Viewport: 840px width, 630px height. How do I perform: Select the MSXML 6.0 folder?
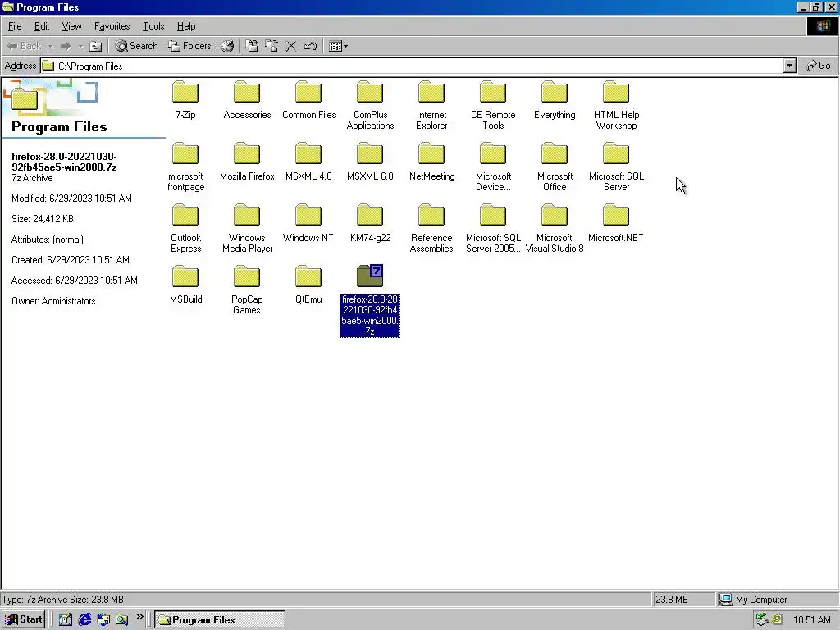click(x=370, y=162)
